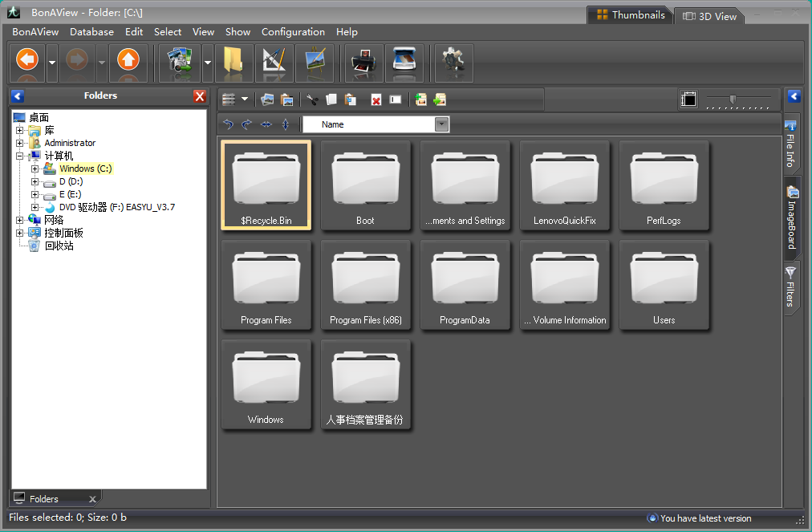This screenshot has width=812, height=532.
Task: Open the File Info side tab
Action: click(x=790, y=144)
